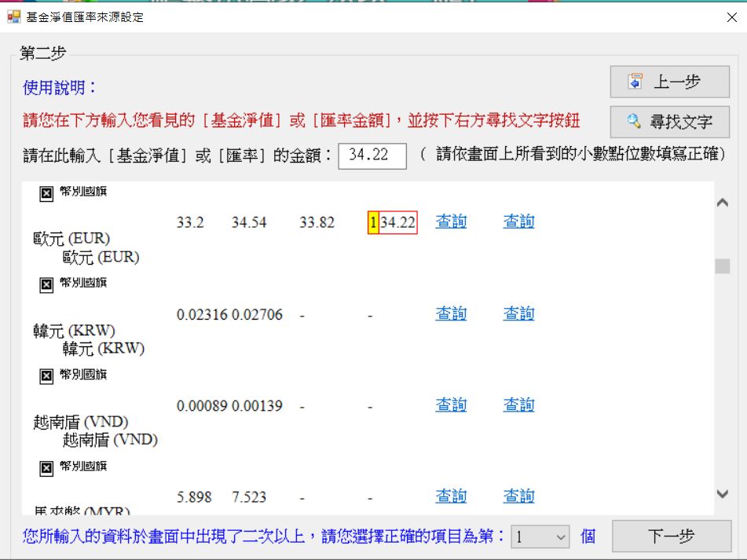Image resolution: width=747 pixels, height=560 pixels.
Task: Click the app icon in the title bar
Action: coord(14,16)
